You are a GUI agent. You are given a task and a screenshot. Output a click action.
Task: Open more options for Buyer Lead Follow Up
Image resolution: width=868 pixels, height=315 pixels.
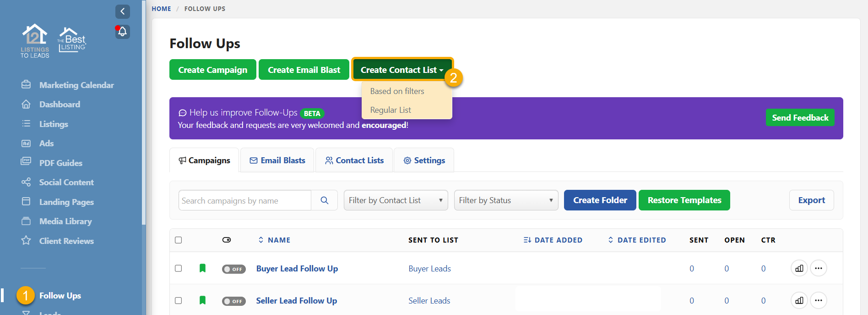[819, 268]
